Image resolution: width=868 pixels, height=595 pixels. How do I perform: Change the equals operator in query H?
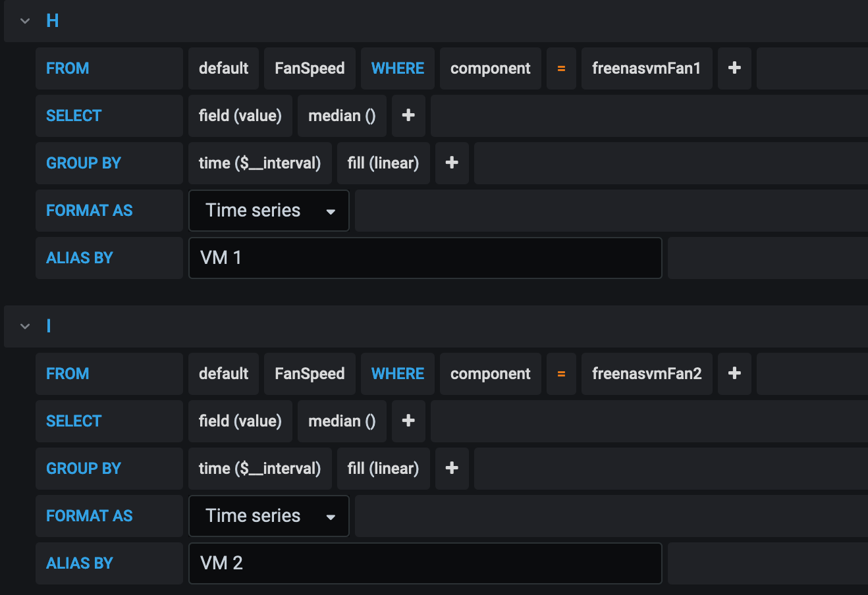(561, 68)
